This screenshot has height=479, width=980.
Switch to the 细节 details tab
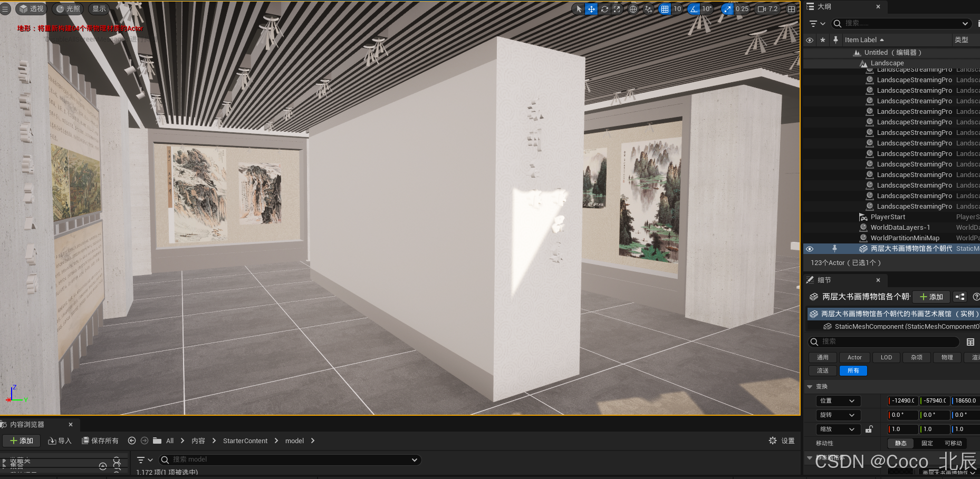coord(824,280)
